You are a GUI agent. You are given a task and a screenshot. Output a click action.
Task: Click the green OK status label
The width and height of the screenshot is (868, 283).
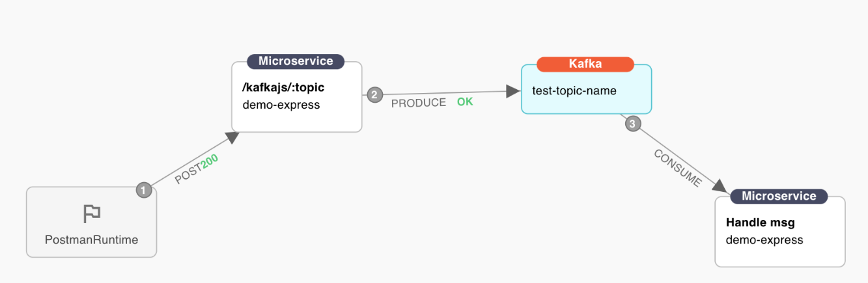point(465,102)
